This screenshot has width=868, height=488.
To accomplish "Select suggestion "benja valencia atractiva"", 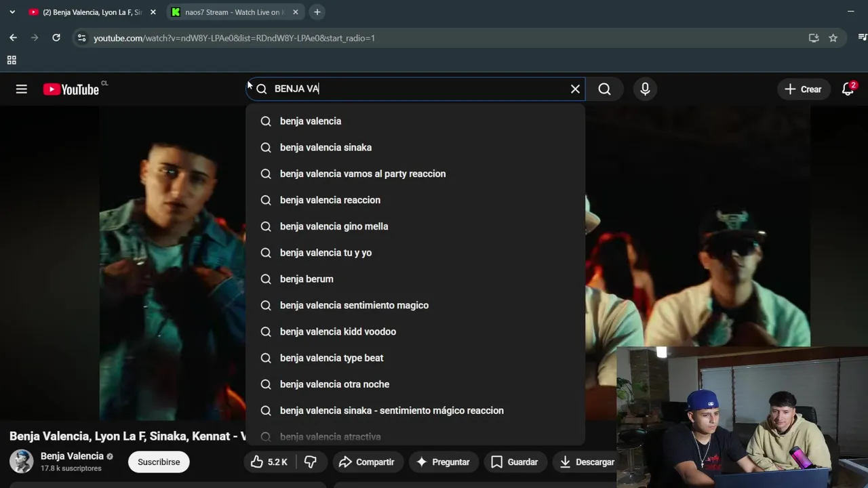I will tap(415, 436).
